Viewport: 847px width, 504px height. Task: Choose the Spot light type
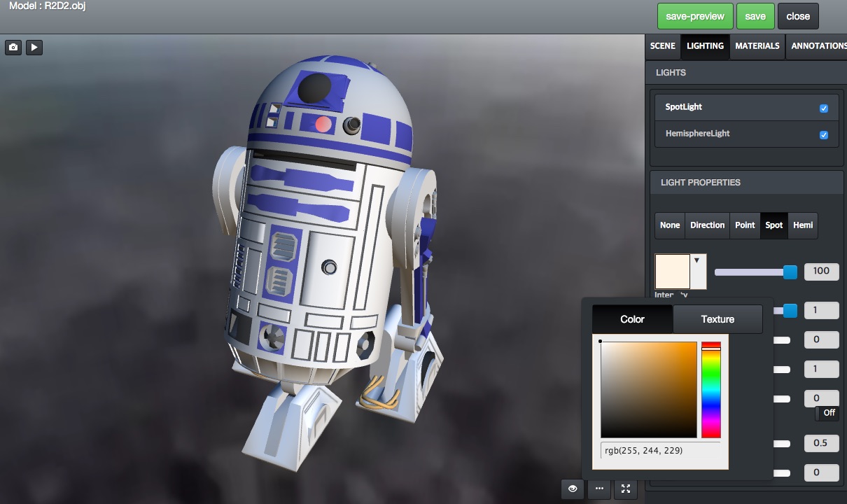point(774,225)
